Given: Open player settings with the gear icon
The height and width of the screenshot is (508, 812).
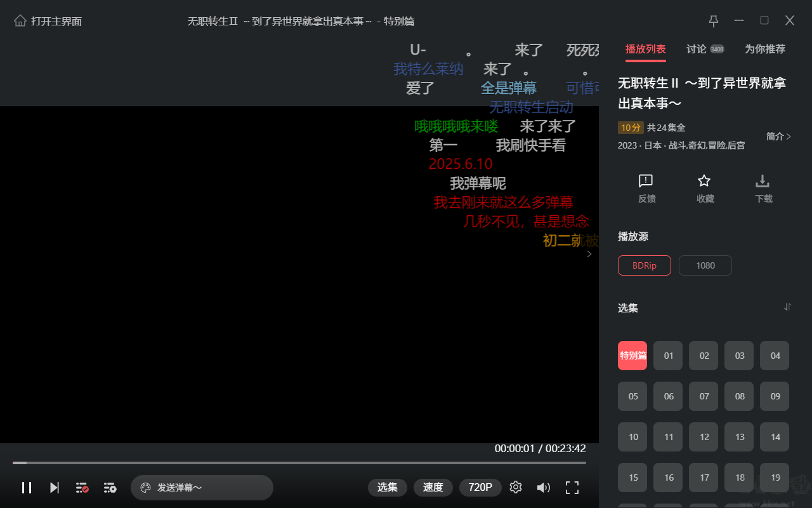Looking at the screenshot, I should [516, 488].
